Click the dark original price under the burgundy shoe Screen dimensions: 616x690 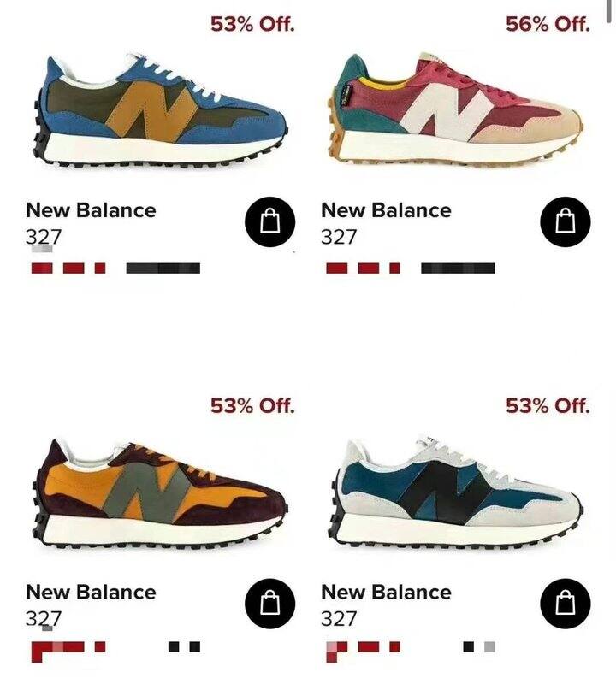(458, 268)
